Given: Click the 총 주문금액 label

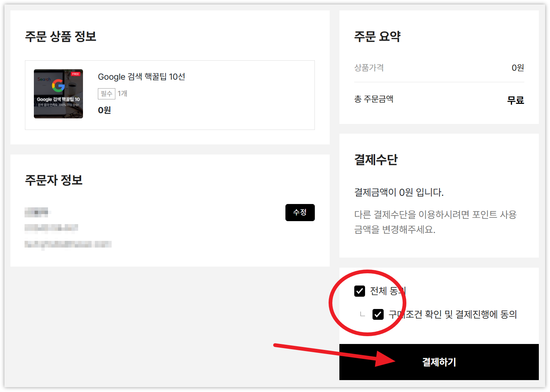Looking at the screenshot, I should (x=374, y=99).
